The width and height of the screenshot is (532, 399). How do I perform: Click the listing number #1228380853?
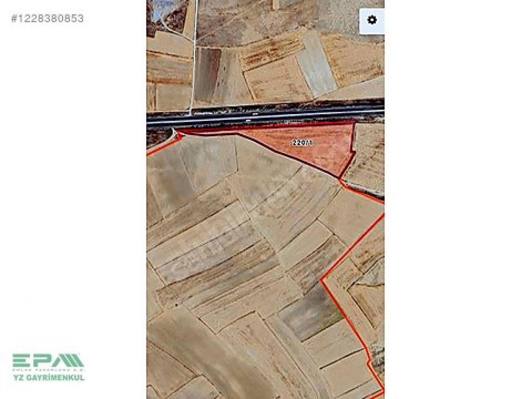click(47, 18)
